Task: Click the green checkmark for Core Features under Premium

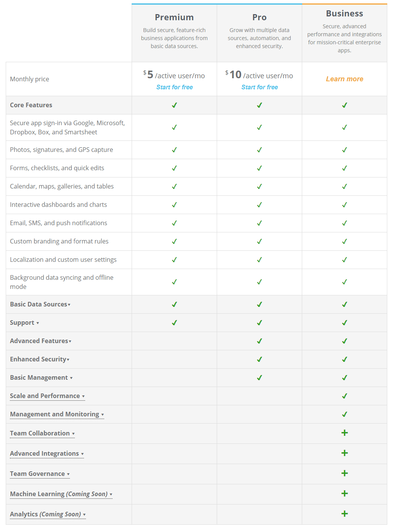Action: 174,105
